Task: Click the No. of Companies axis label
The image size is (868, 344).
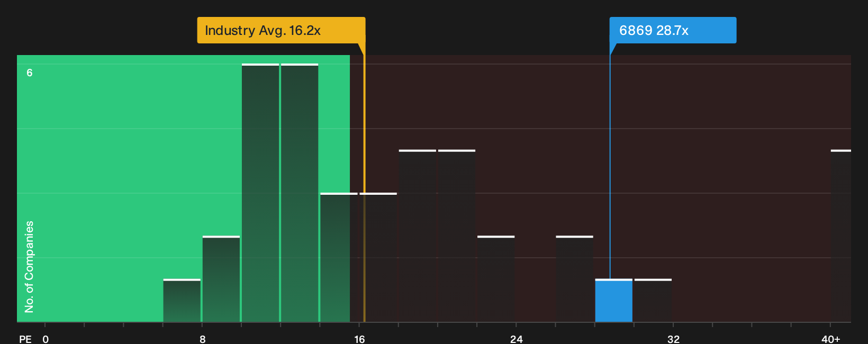Action: (x=29, y=267)
